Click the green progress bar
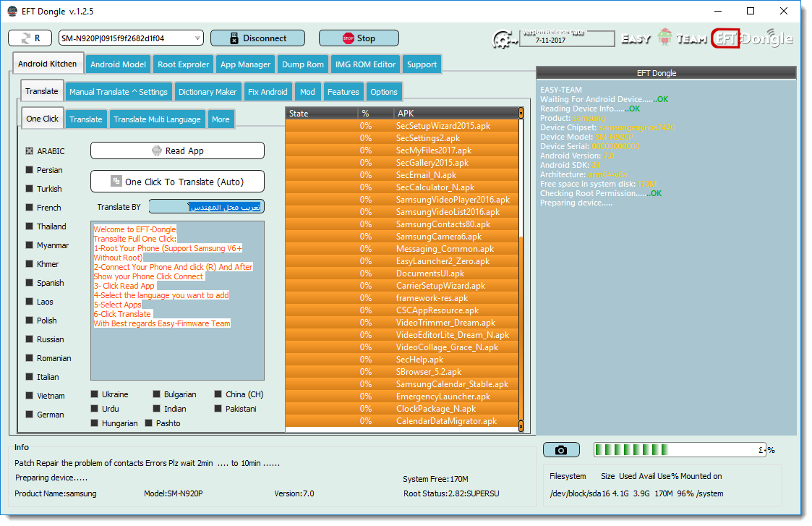The image size is (812, 526). [x=680, y=450]
